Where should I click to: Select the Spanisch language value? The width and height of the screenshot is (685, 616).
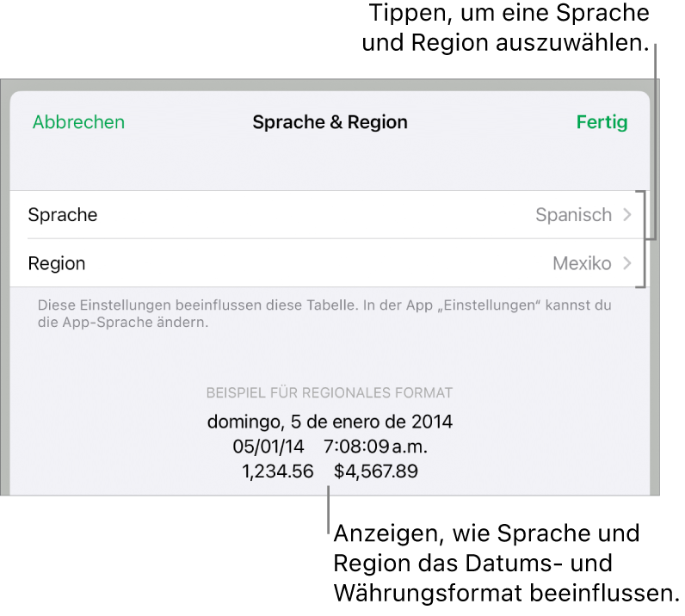pos(573,215)
